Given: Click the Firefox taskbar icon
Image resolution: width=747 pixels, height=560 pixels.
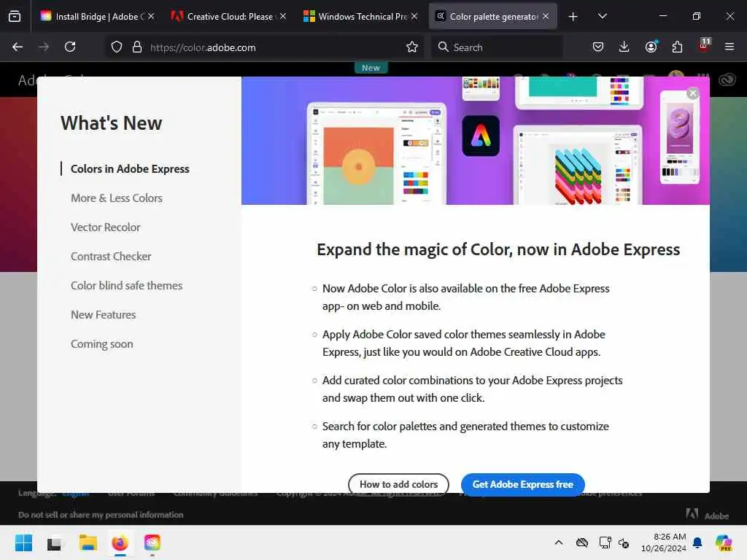Looking at the screenshot, I should click(x=120, y=542).
